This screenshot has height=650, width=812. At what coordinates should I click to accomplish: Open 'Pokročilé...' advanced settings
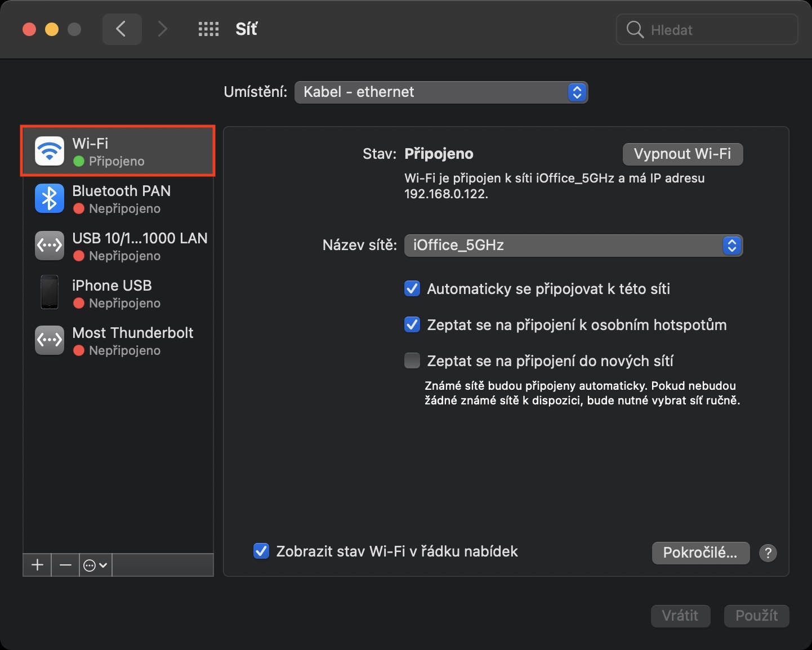701,553
